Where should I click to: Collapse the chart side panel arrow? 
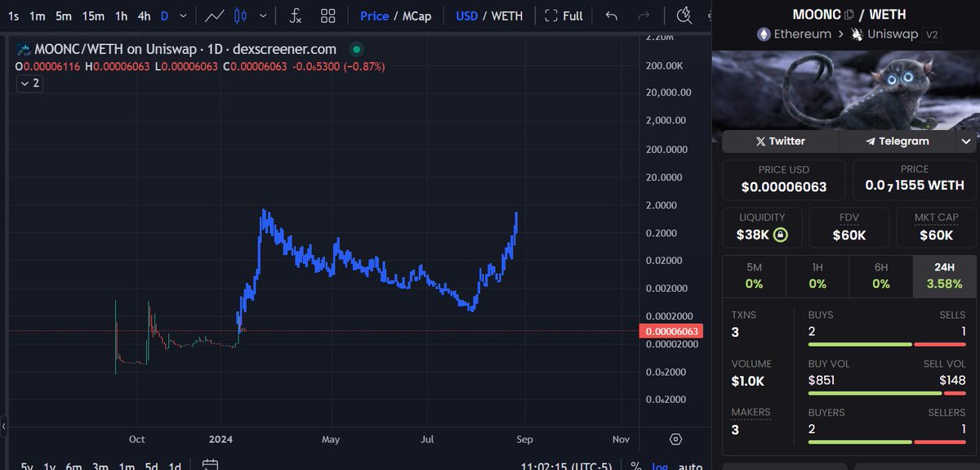tap(3, 426)
